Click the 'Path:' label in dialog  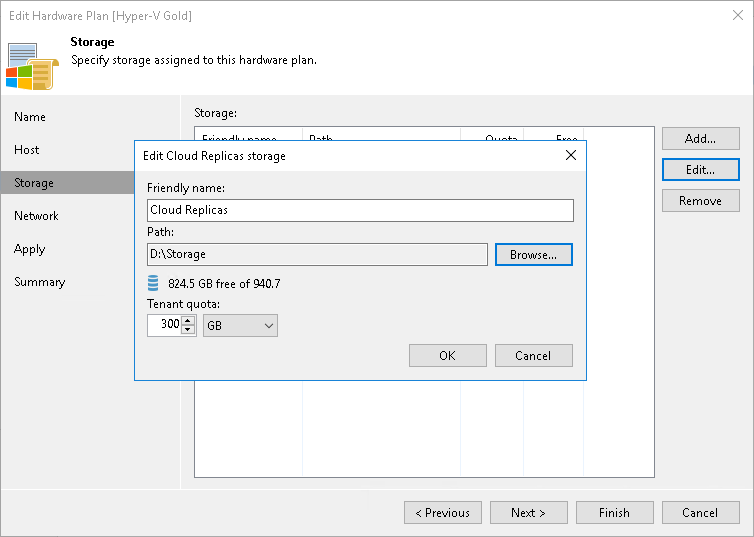coord(161,232)
